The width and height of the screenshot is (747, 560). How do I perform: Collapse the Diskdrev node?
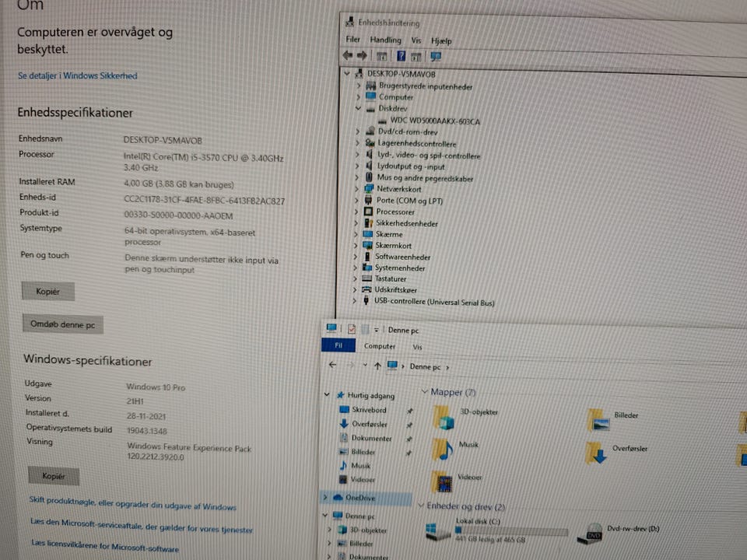358,108
